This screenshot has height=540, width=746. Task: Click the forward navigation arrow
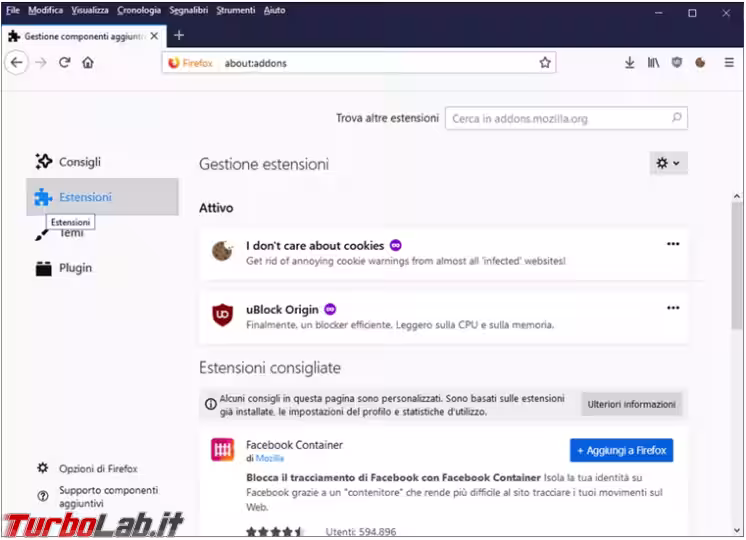click(41, 63)
